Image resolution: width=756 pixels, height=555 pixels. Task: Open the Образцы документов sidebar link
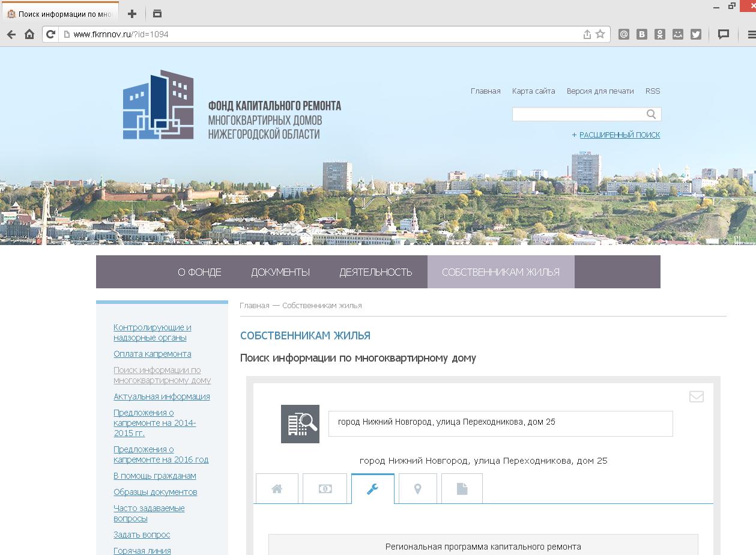coord(155,492)
